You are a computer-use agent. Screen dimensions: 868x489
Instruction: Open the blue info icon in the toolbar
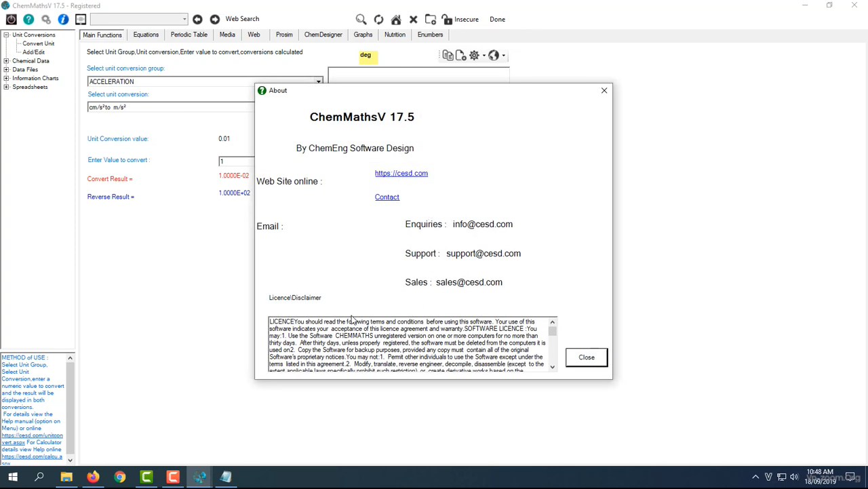63,20
